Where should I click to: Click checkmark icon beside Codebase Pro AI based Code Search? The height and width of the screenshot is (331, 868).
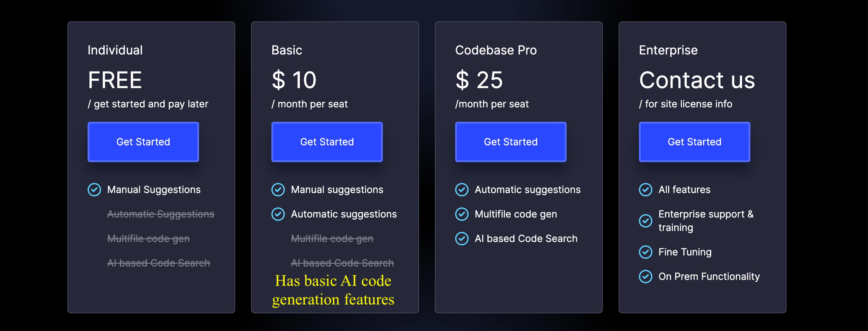(x=462, y=238)
